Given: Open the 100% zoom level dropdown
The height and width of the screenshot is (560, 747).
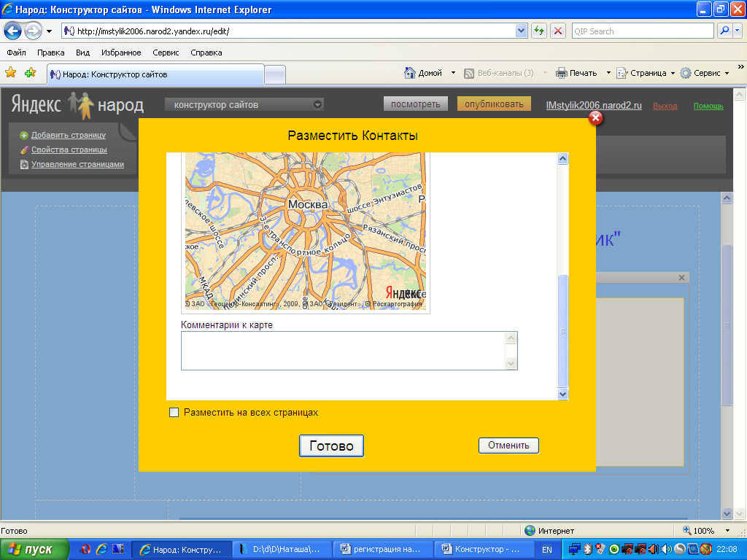Looking at the screenshot, I should click(727, 531).
